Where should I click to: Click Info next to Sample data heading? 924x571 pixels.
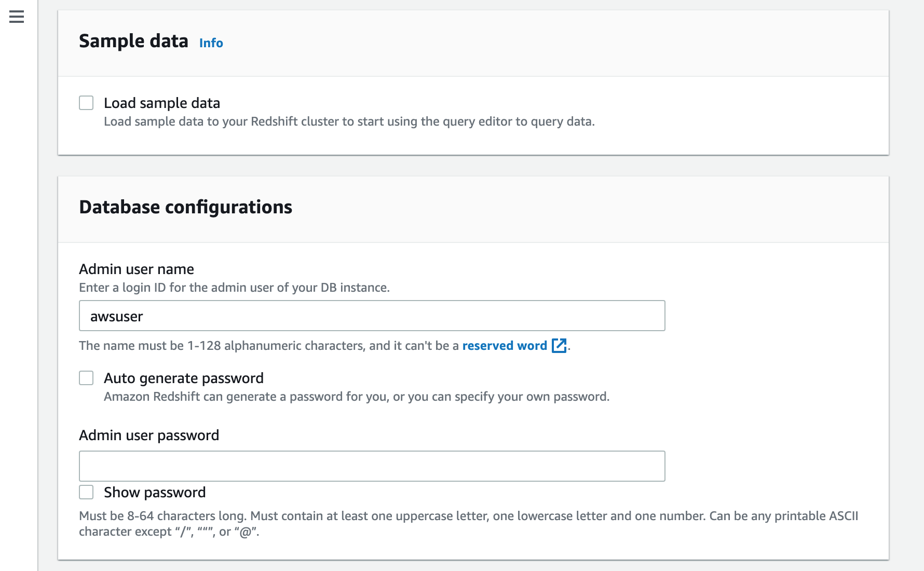pyautogui.click(x=211, y=43)
